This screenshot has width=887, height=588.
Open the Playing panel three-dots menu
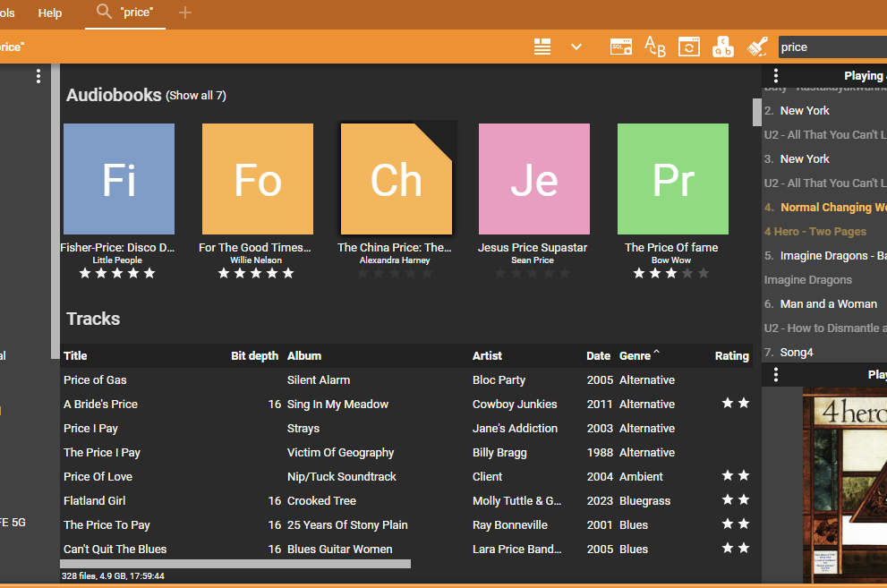(x=776, y=76)
